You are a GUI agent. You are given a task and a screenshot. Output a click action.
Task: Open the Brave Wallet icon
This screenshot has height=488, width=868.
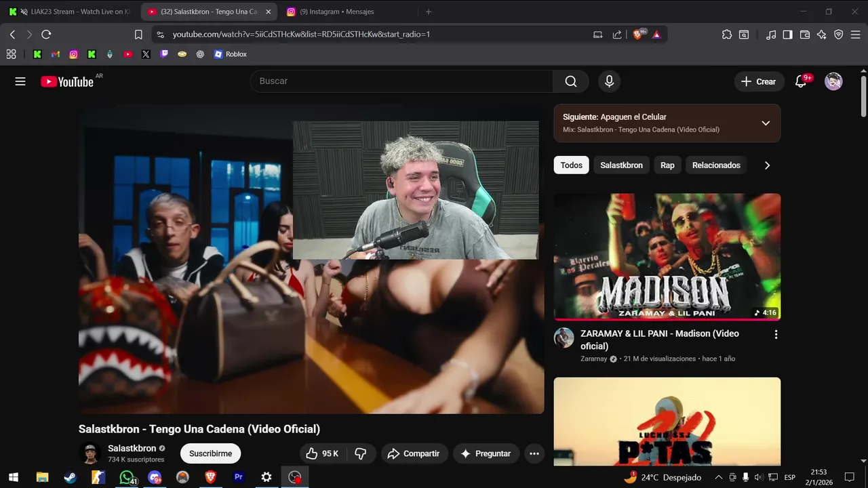tap(805, 34)
